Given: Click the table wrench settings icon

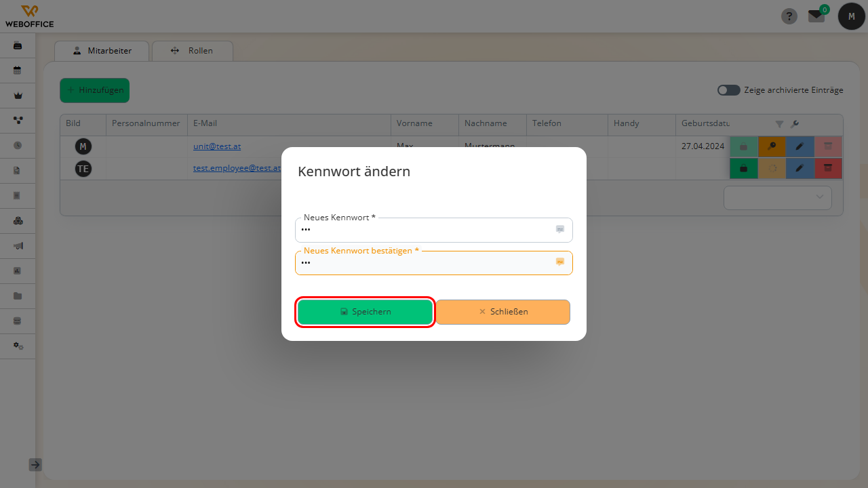Looking at the screenshot, I should (x=795, y=124).
